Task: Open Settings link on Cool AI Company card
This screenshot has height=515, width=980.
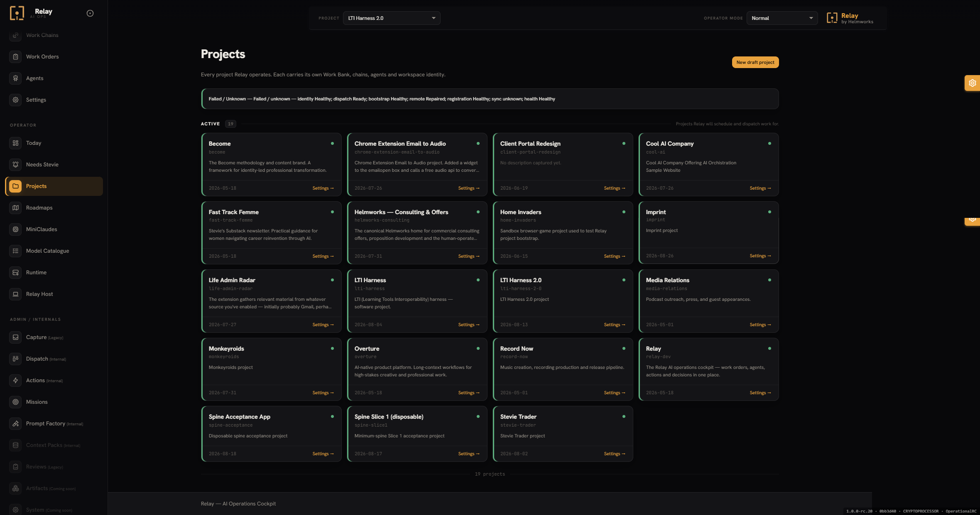Action: tap(760, 188)
